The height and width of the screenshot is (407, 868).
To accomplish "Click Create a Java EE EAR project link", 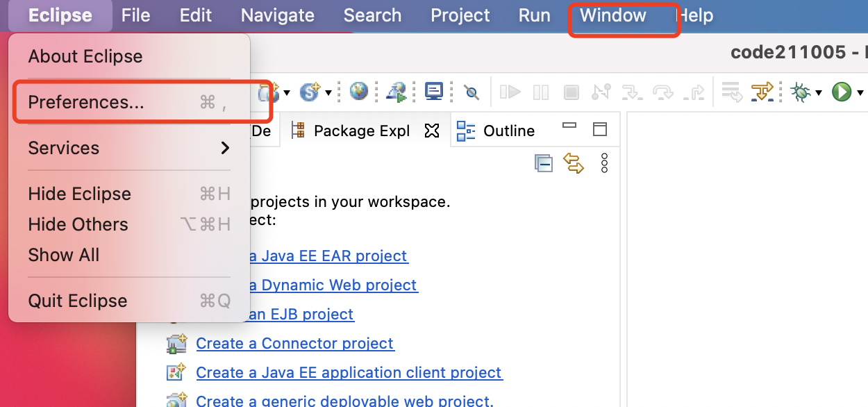I will [x=328, y=256].
